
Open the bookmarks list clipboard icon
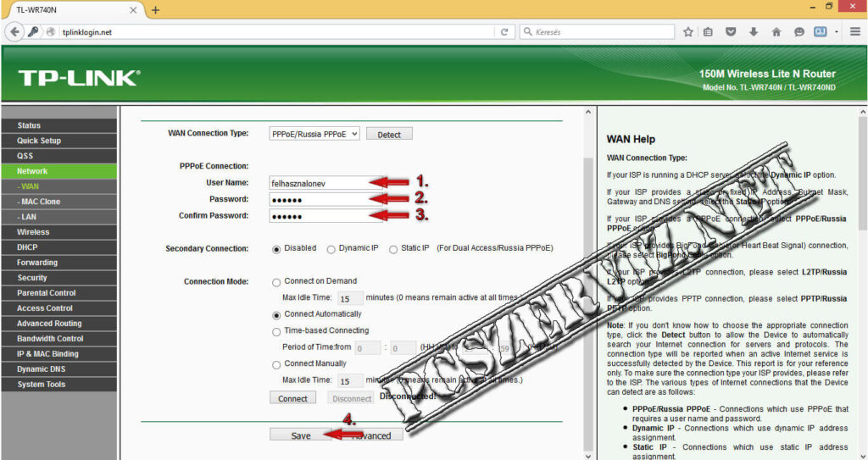[x=708, y=32]
